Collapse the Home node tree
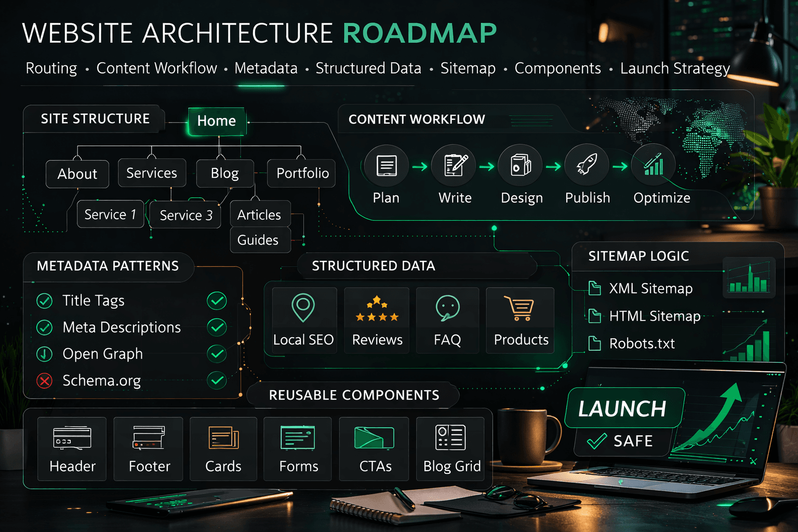798x532 pixels. [217, 121]
